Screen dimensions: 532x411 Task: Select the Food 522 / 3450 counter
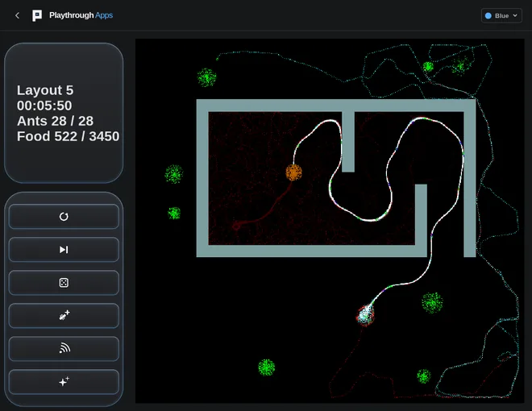point(69,136)
